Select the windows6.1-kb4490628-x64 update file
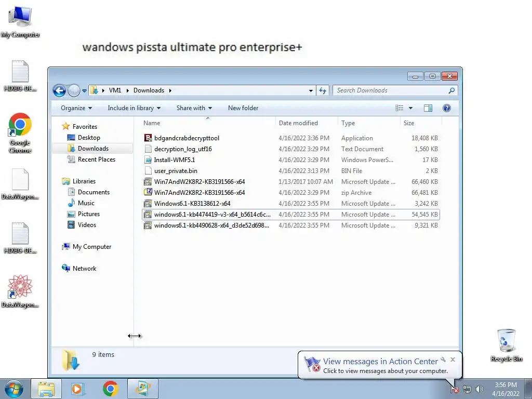This screenshot has height=399, width=532. click(x=211, y=225)
